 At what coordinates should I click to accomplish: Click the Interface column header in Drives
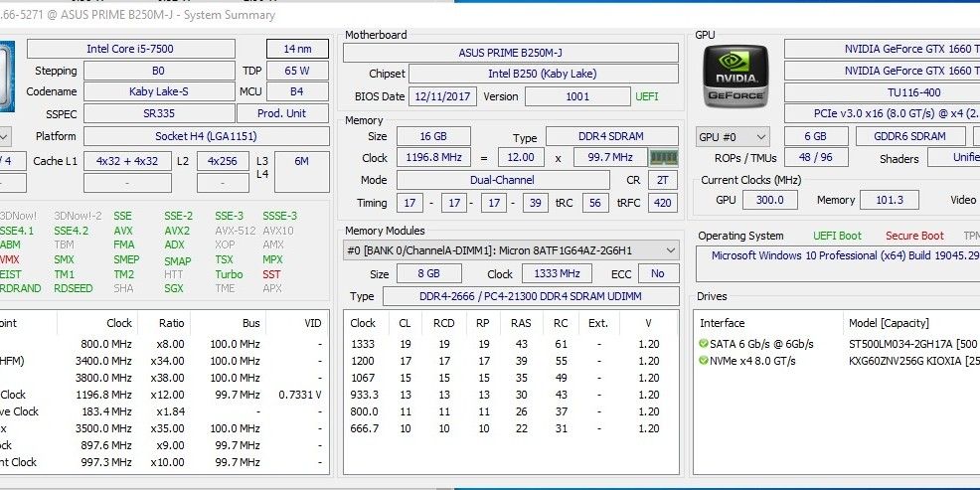click(769, 323)
